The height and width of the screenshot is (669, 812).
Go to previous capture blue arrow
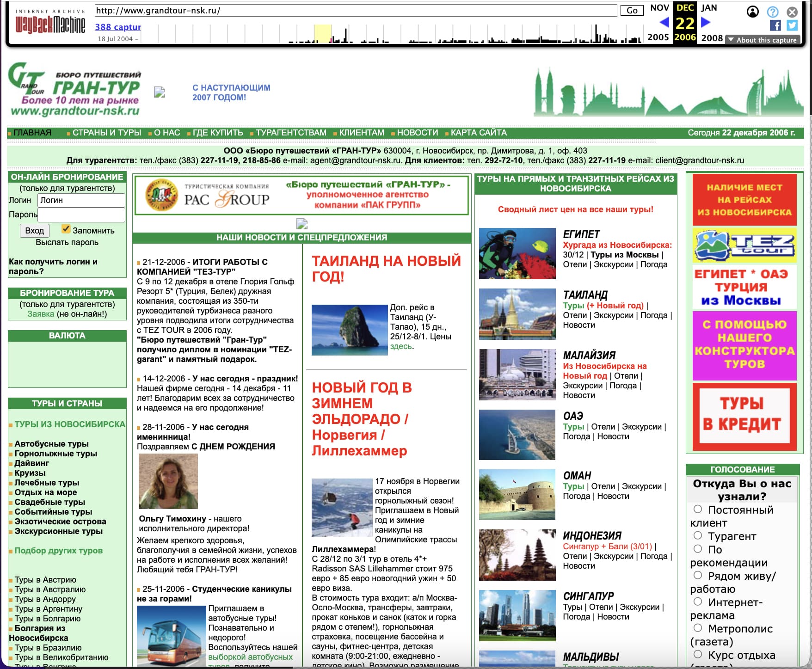[x=664, y=22]
